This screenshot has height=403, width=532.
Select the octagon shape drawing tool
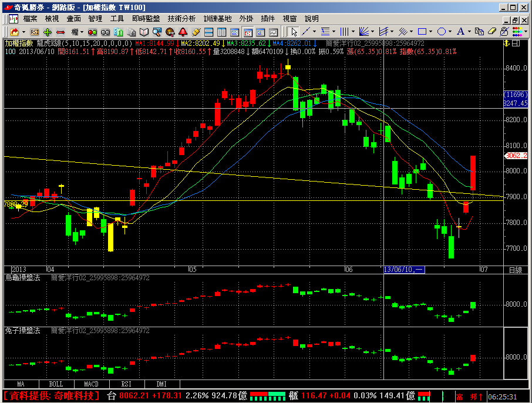tap(442, 32)
